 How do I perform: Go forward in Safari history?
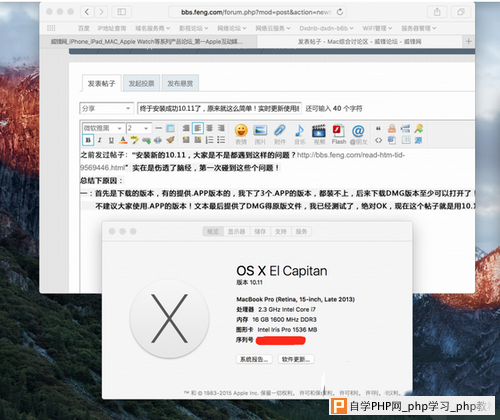[101, 12]
